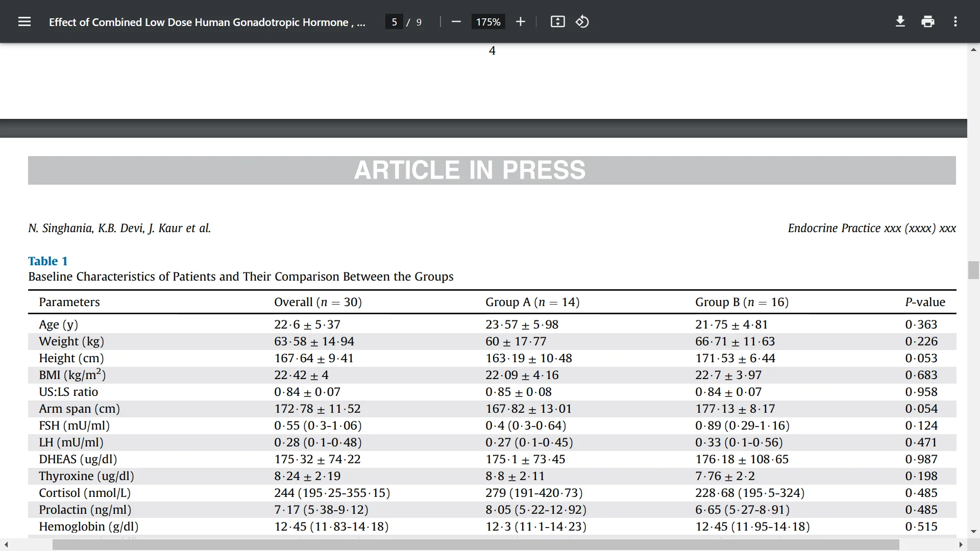Click the Height (cm) row label
Screen dimensions: 980x551
coord(71,358)
